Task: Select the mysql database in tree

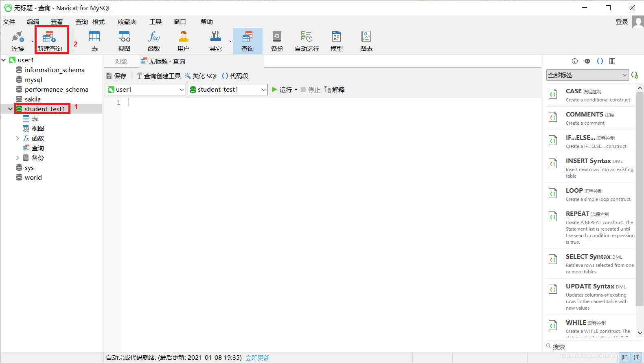Action: 33,79
